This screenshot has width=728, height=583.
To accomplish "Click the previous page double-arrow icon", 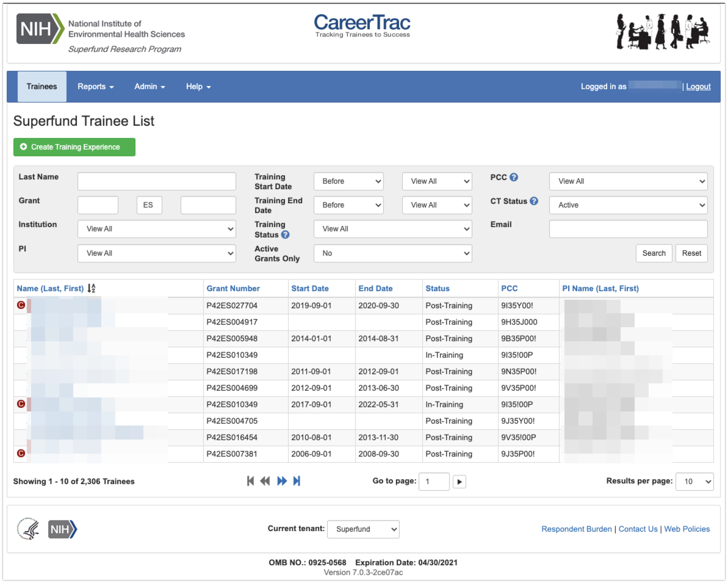I will click(265, 481).
